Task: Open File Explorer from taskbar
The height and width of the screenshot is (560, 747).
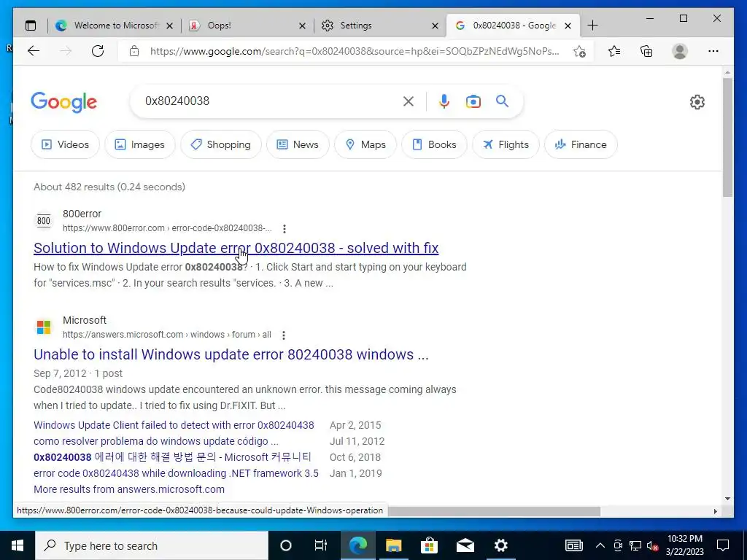Action: click(x=393, y=545)
